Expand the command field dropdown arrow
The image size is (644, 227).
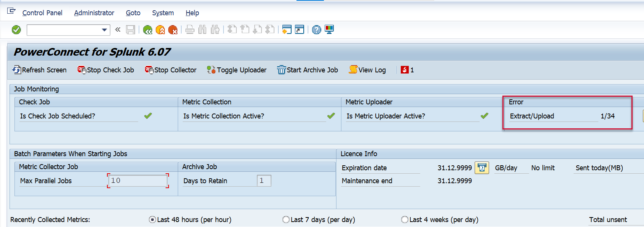104,30
